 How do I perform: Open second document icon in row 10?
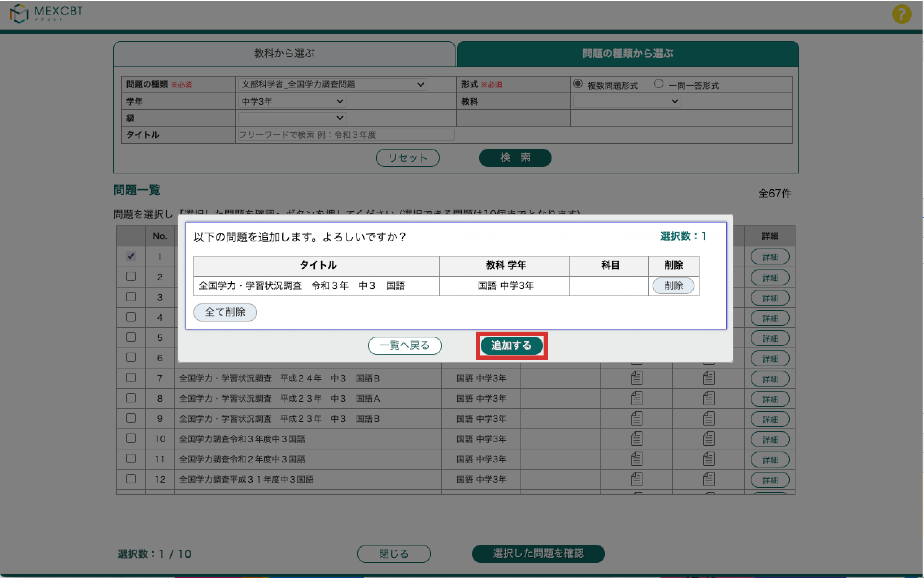point(708,439)
